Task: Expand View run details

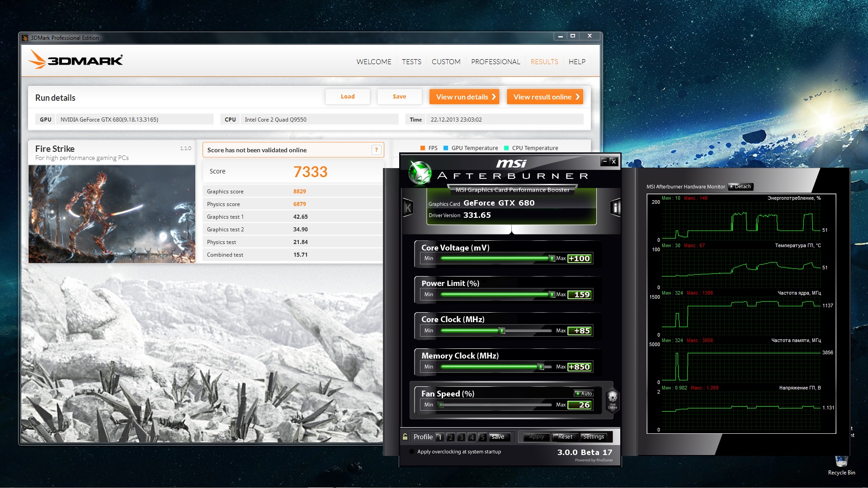Action: tap(464, 97)
